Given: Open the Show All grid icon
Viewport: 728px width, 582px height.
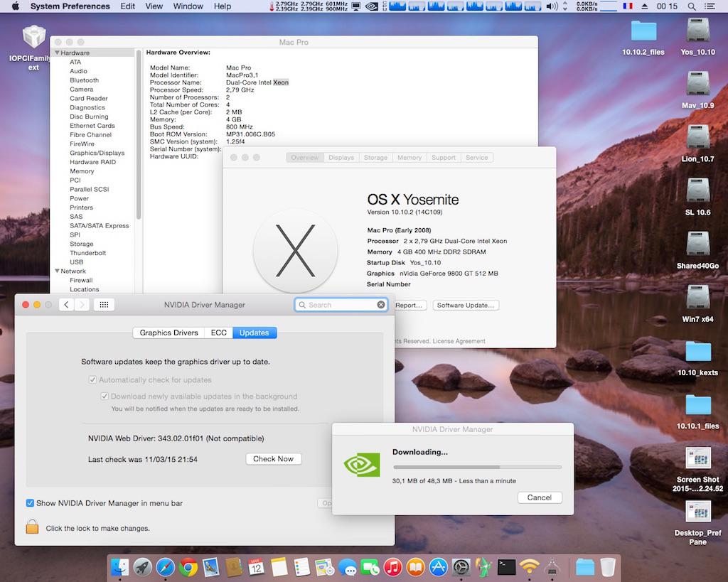Looking at the screenshot, I should pyautogui.click(x=103, y=305).
